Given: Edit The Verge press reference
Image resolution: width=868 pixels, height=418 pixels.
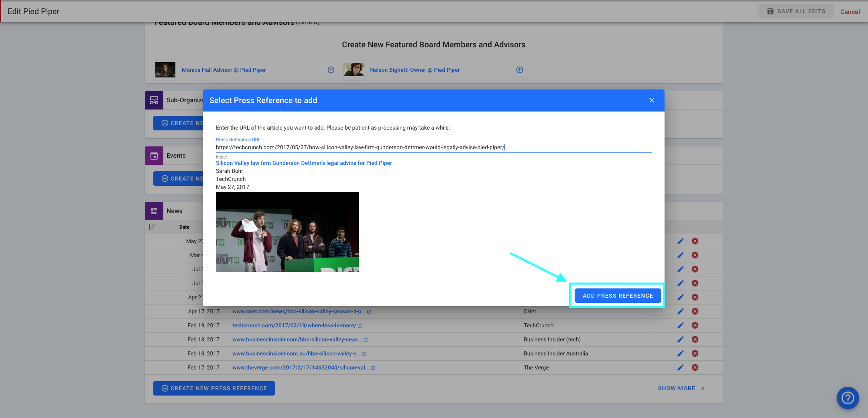Looking at the screenshot, I should coord(681,367).
